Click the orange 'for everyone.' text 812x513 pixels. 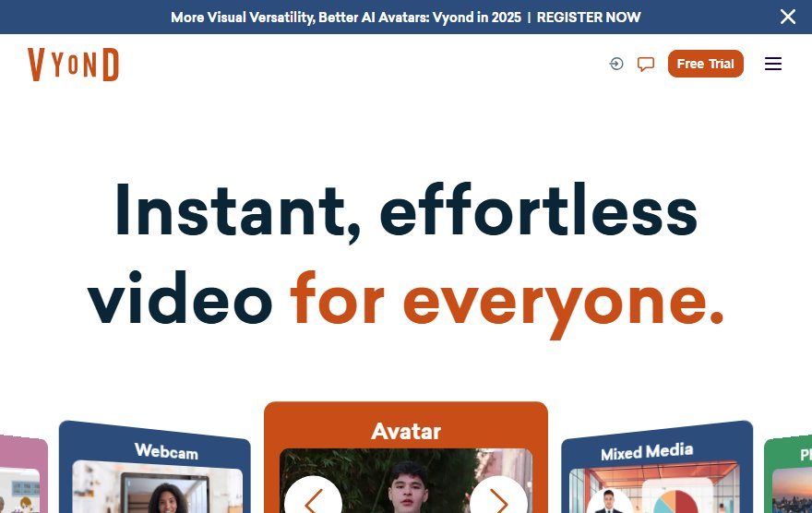(507, 302)
